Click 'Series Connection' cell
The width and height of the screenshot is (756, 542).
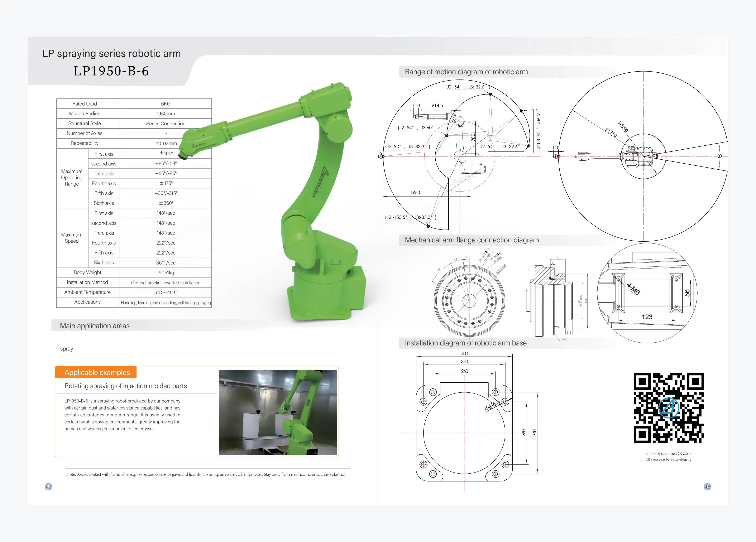(166, 124)
